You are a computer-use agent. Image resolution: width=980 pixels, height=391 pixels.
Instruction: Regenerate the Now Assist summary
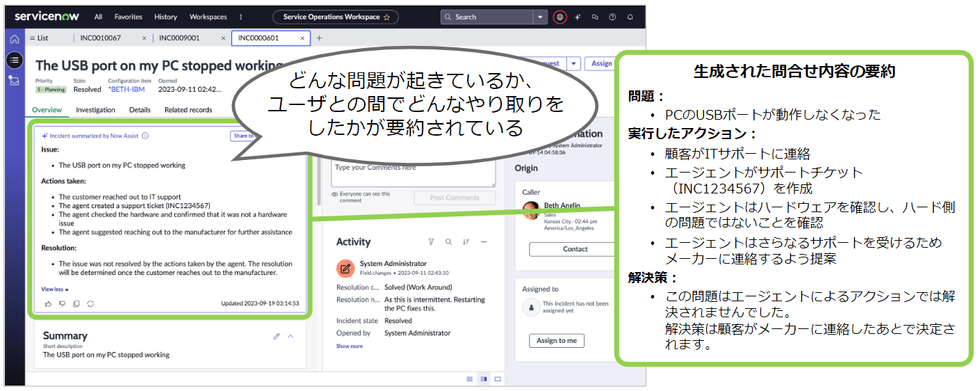90,303
